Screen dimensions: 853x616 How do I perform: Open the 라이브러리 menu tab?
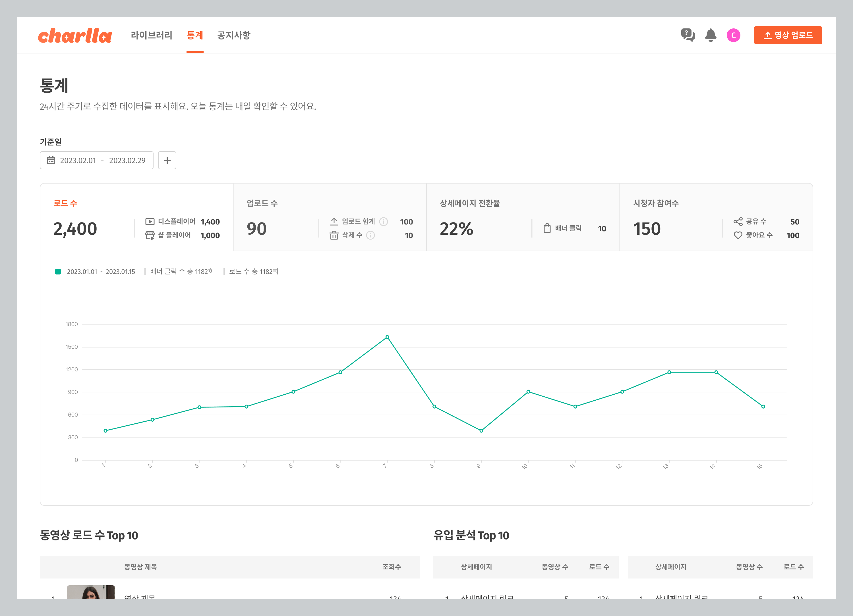pyautogui.click(x=151, y=35)
